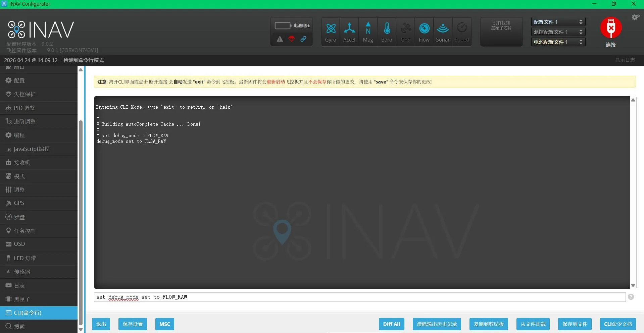Click the Speed sensor status icon
Image resolution: width=644 pixels, height=333 pixels.
point(462,32)
